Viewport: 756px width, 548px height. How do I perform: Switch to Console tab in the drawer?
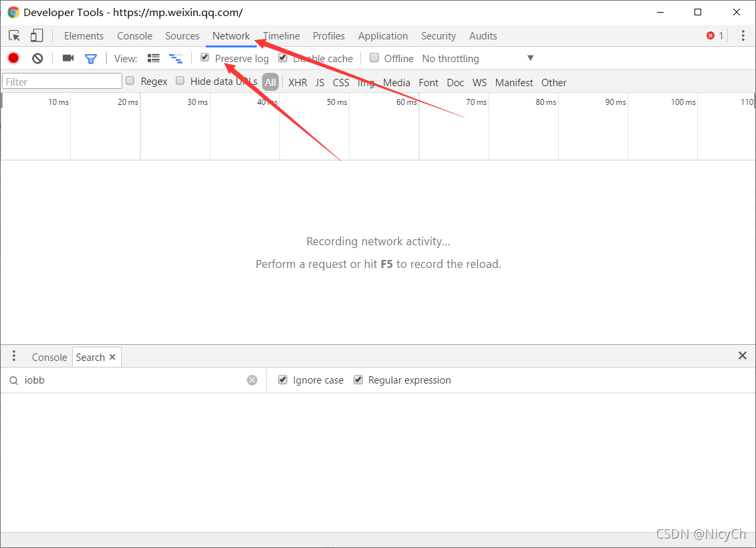pyautogui.click(x=49, y=357)
